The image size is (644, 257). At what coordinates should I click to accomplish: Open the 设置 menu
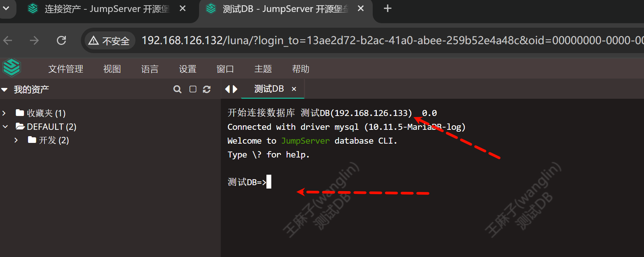pyautogui.click(x=187, y=69)
